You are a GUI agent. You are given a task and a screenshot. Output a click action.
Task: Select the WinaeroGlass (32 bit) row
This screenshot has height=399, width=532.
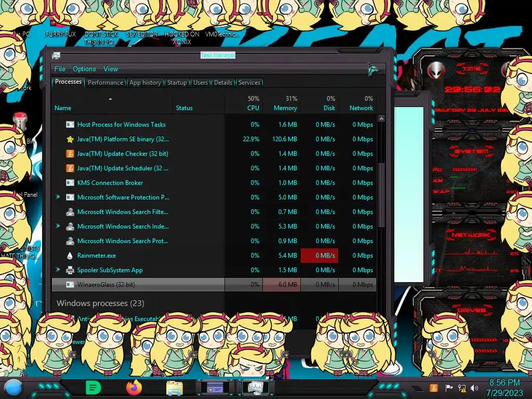214,285
